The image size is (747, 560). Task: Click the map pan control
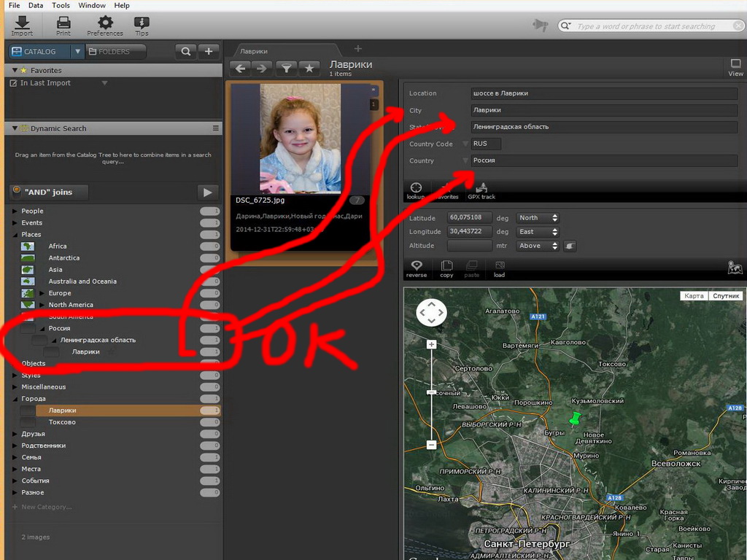click(432, 312)
